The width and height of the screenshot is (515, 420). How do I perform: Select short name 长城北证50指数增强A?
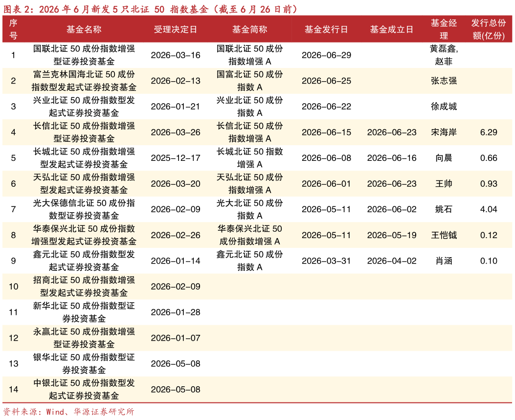point(249,158)
